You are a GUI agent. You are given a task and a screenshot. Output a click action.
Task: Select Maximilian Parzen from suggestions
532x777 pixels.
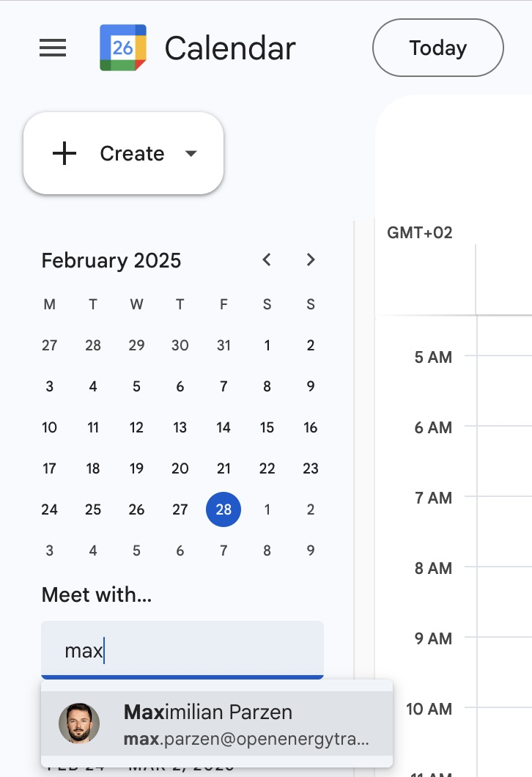tap(220, 723)
